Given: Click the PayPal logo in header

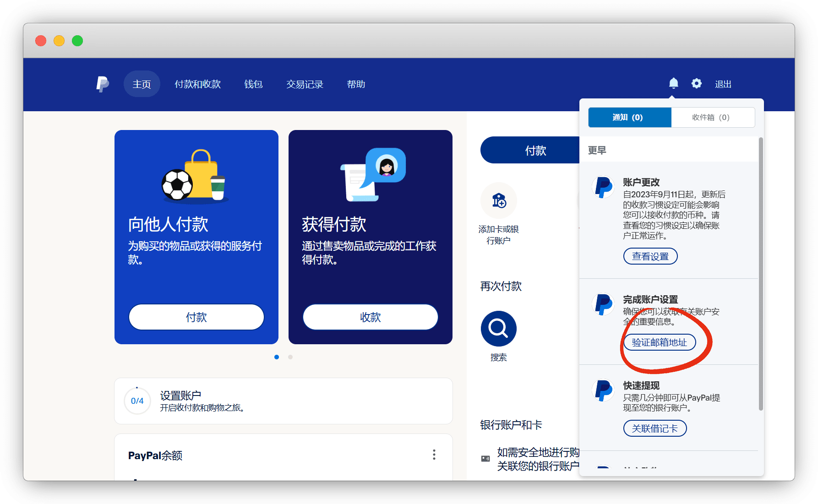Looking at the screenshot, I should (x=103, y=84).
